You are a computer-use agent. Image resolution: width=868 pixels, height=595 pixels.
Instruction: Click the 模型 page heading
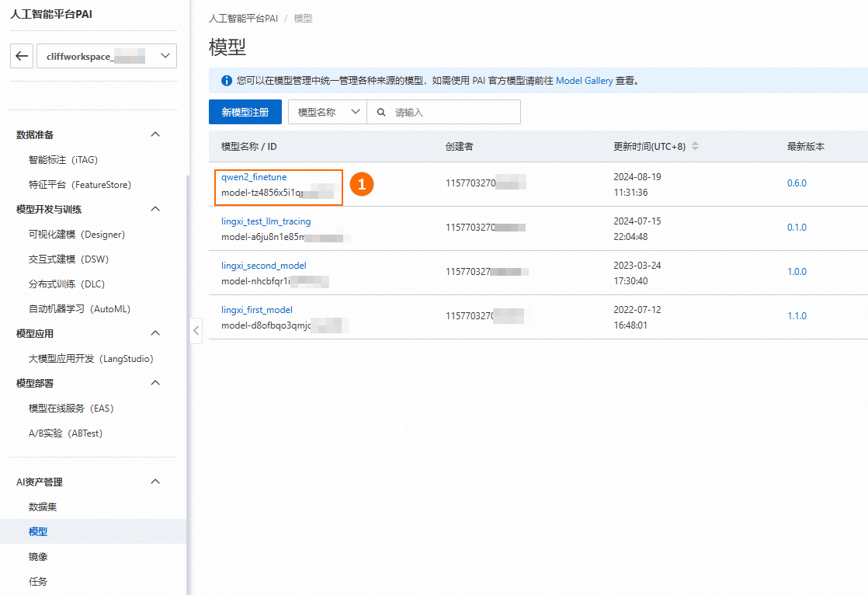pyautogui.click(x=227, y=47)
